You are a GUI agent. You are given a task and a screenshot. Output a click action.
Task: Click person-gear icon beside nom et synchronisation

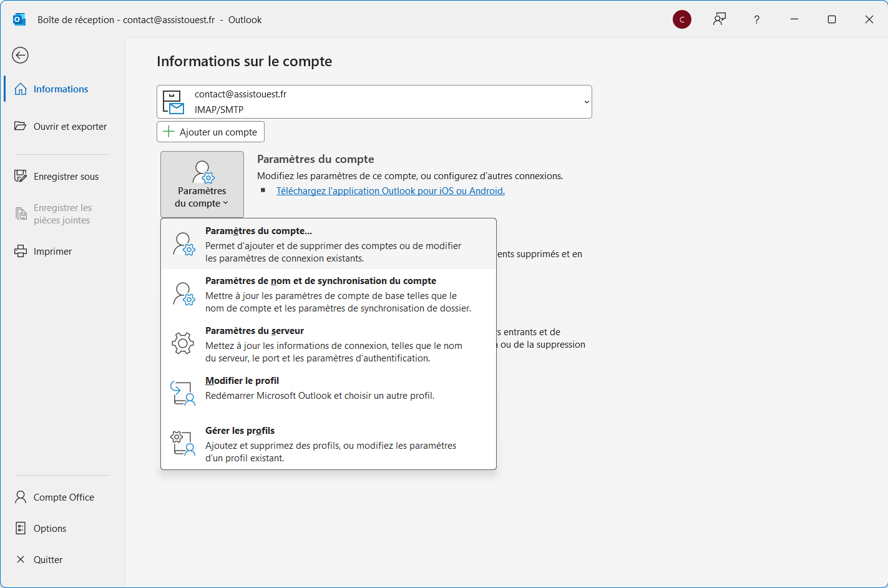pos(184,294)
